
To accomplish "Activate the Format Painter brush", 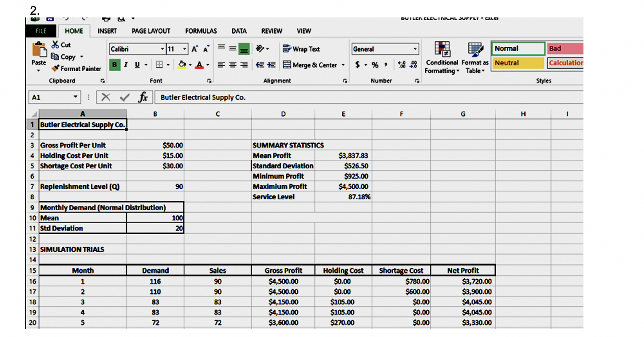I will (x=76, y=69).
